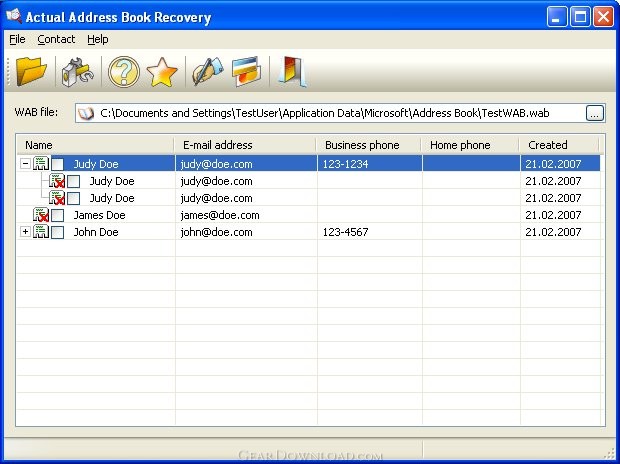Click contact card icon for top Judy Doe
This screenshot has width=620, height=464.
tap(41, 163)
